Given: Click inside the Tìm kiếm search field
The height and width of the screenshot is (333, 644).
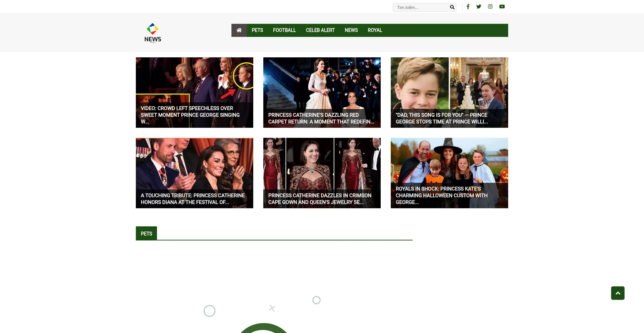Looking at the screenshot, I should pyautogui.click(x=421, y=7).
